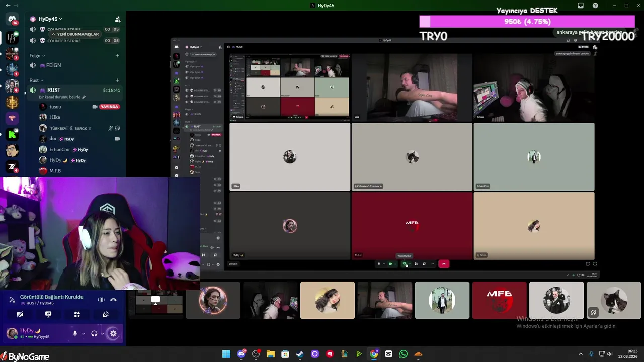644x362 pixels.
Task: Open the Discord inbox icon in title bar
Action: click(581, 6)
